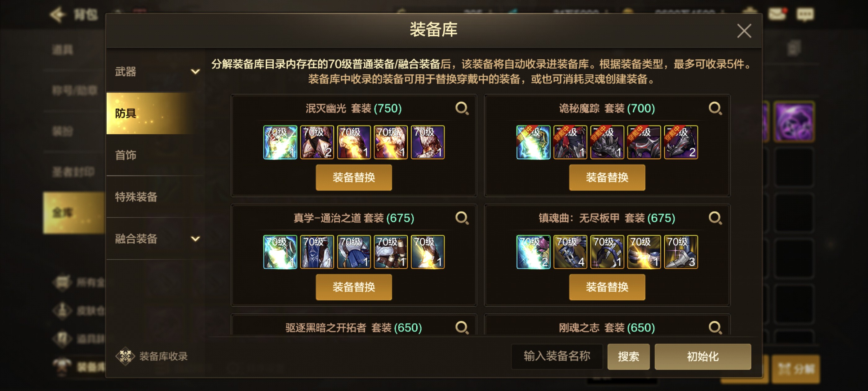Expand the 融合装备 category chevron

tap(195, 239)
